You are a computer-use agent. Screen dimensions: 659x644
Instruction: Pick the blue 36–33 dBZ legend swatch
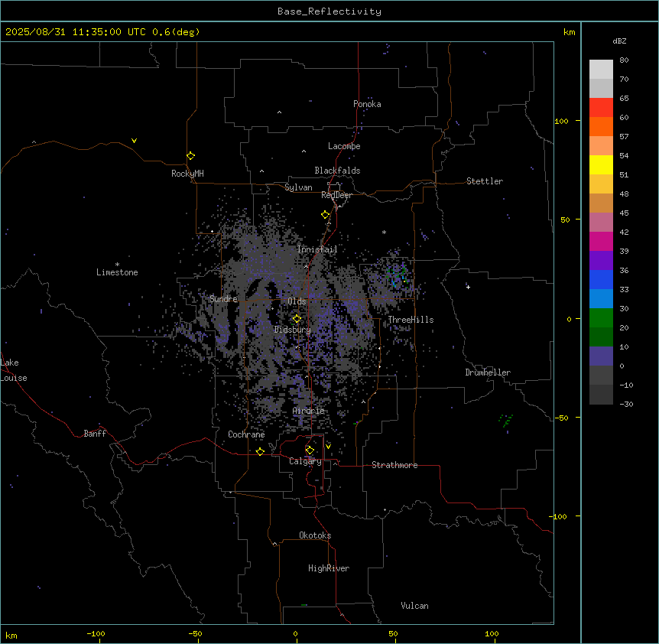tap(601, 280)
